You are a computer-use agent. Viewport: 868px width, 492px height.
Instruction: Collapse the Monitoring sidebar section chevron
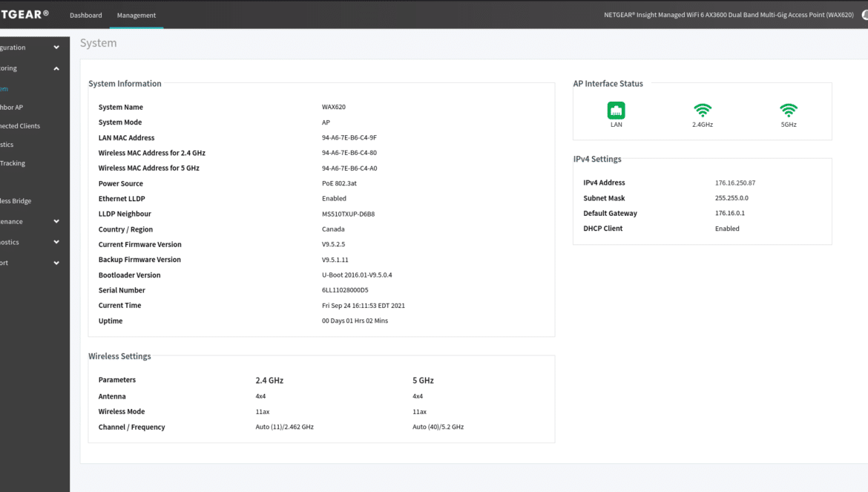56,68
